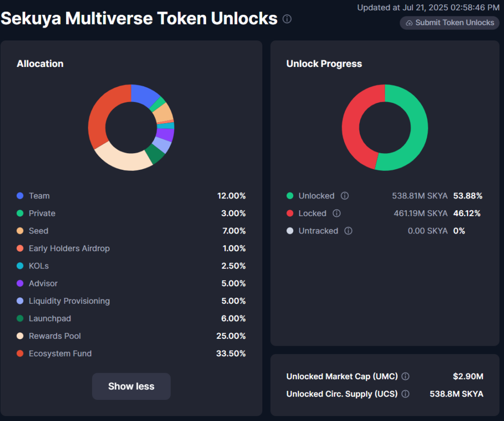Click the red Locked legend dot
Image resolution: width=504 pixels, height=421 pixels.
click(290, 213)
